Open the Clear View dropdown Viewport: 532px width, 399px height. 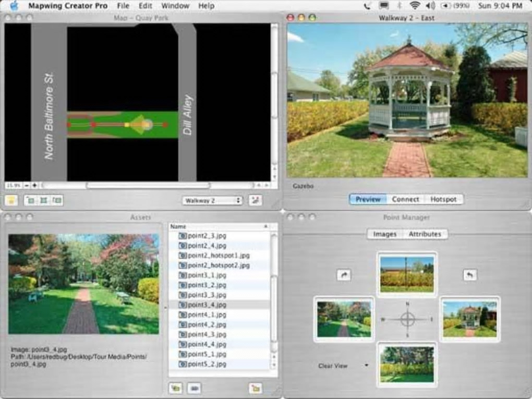point(343,366)
